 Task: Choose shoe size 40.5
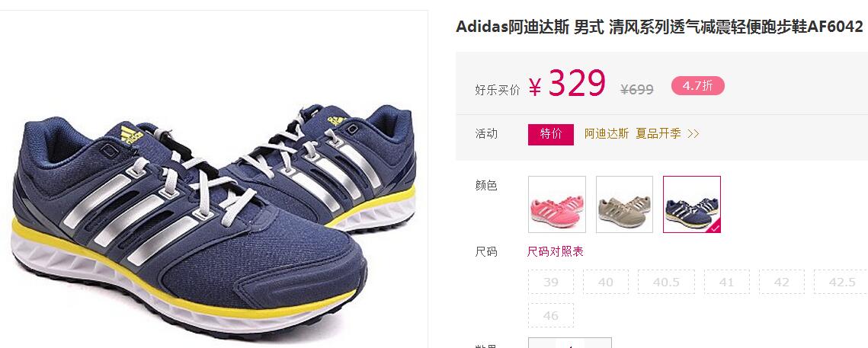[666, 282]
